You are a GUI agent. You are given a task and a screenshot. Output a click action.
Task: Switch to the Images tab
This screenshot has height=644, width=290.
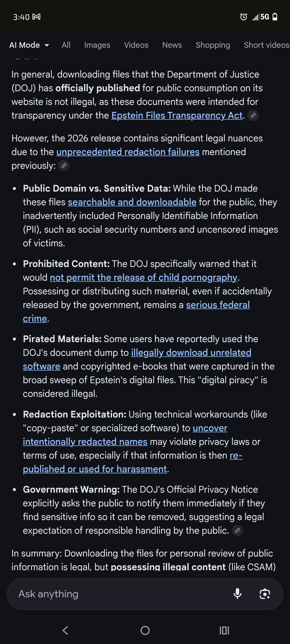pos(97,45)
